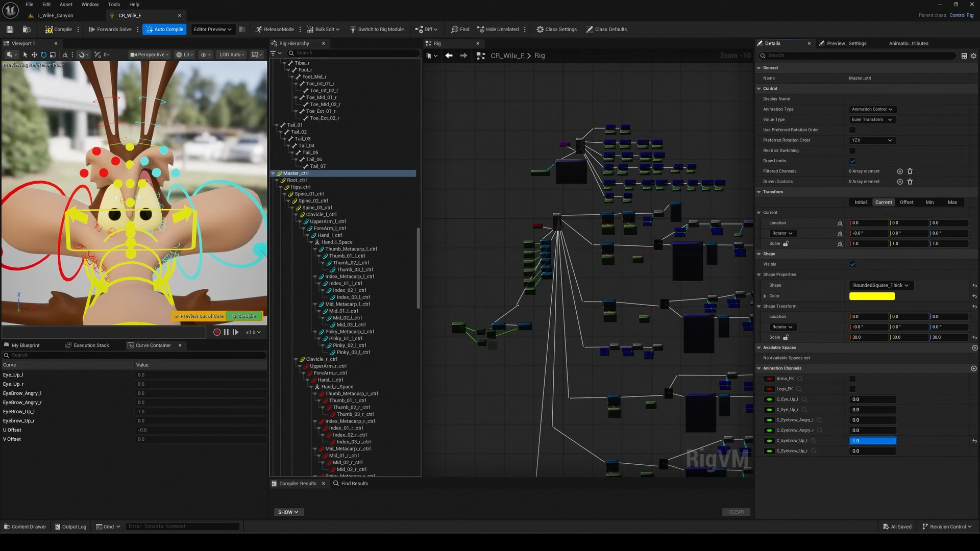This screenshot has height=551, width=980.
Task: Navigate back in the Rig graph
Action: [449, 56]
